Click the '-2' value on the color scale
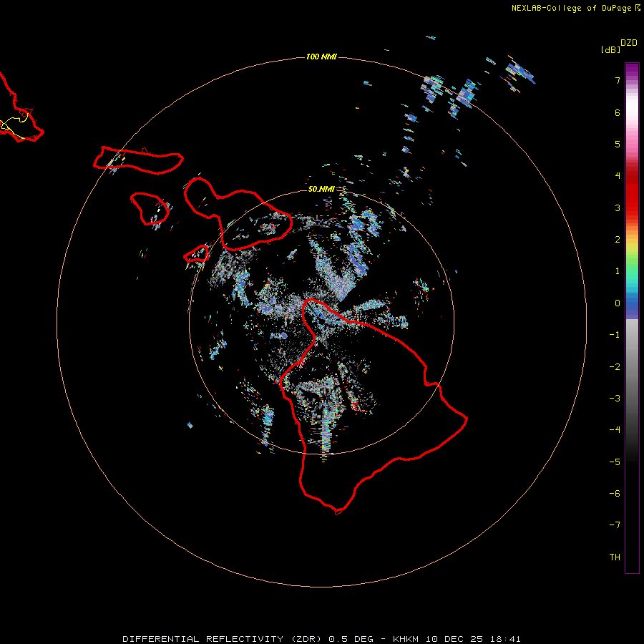Screen dimensions: 644x644 [x=615, y=367]
